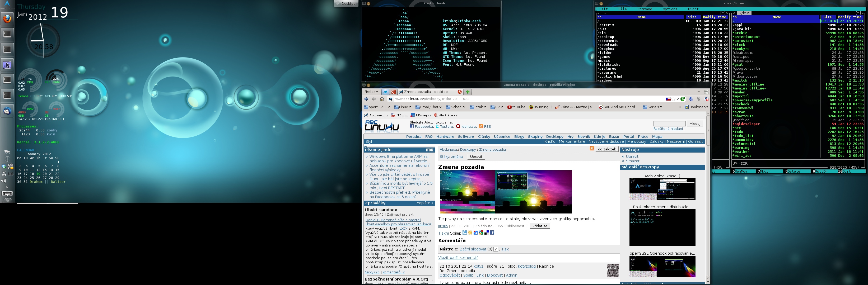868x285 pixels.
Task: Open the Poradna section in site navigation
Action: click(413, 137)
